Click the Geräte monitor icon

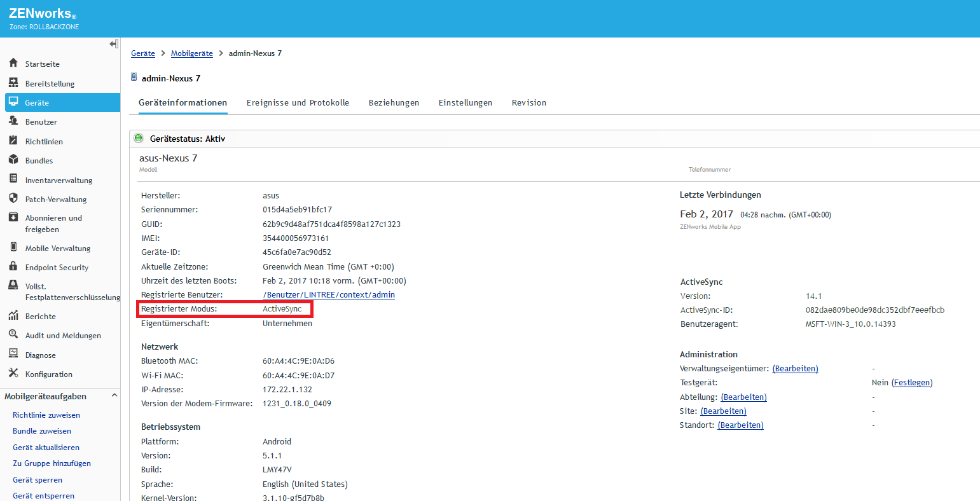(13, 102)
